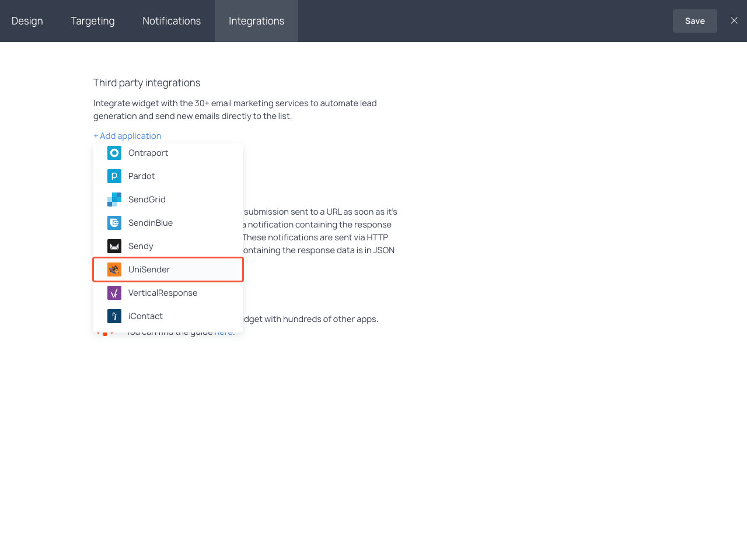Viewport: 747px width, 560px height.
Task: Go to the Notifications tab
Action: tap(172, 21)
